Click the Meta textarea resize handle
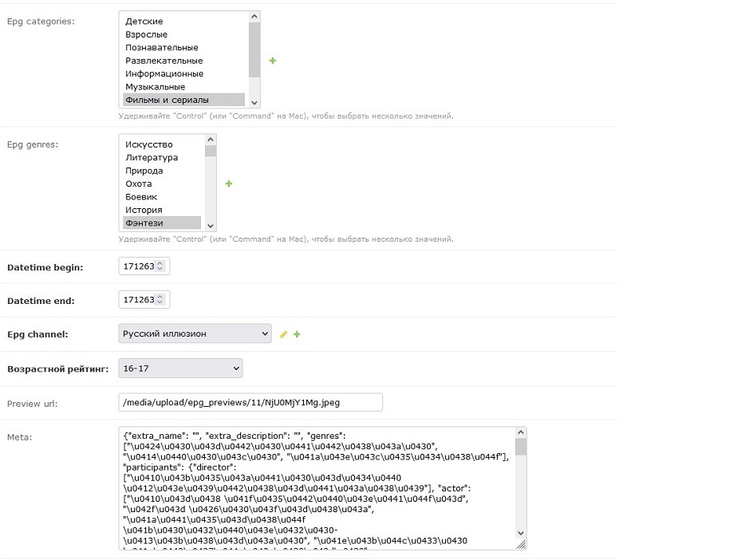 click(521, 544)
